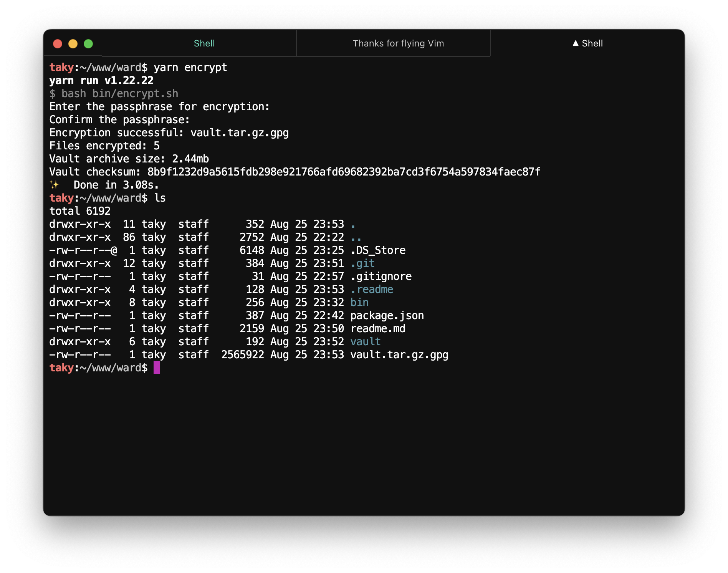Image resolution: width=728 pixels, height=573 pixels.
Task: Click 'Enter the passphrase for encryption:' line
Action: [x=159, y=107]
